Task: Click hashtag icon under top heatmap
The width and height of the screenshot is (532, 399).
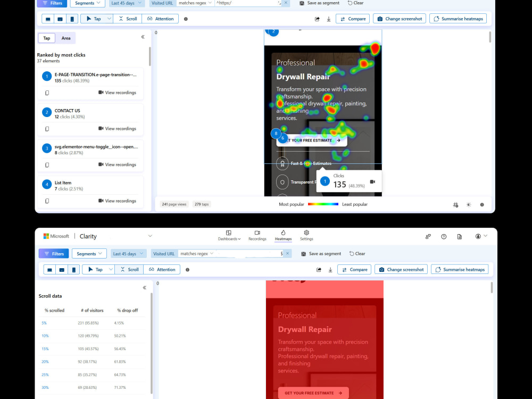Action: click(456, 205)
